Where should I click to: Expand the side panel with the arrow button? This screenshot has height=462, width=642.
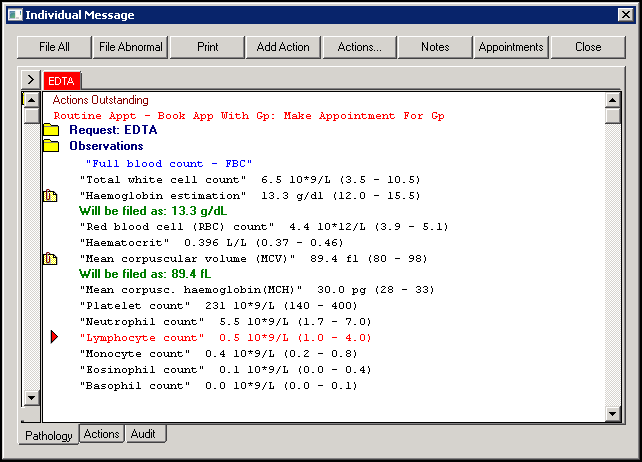pos(30,80)
